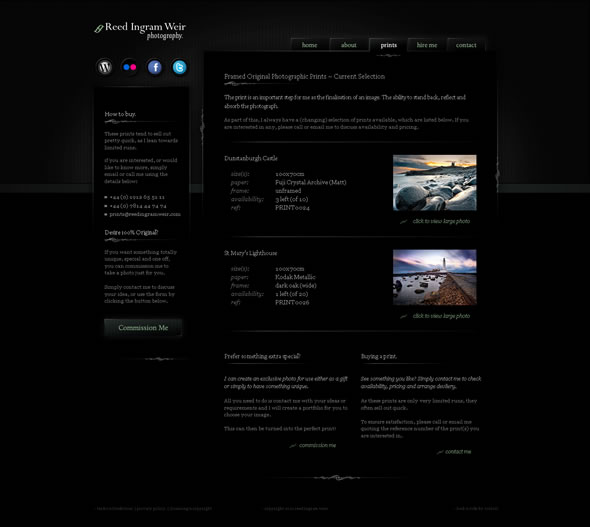
Task: Click reference 'PRINT0026'
Action: coord(292,302)
